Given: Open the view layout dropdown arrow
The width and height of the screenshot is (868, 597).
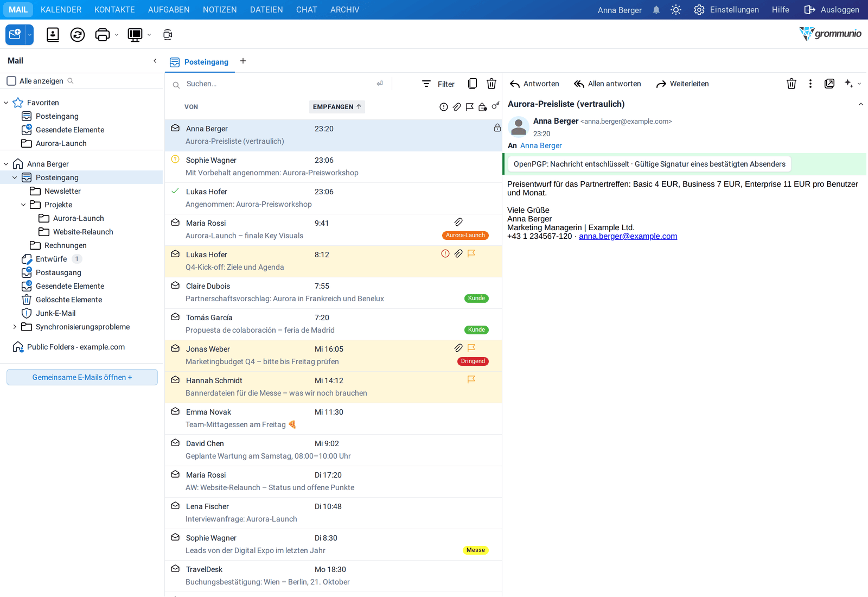Looking at the screenshot, I should pos(149,35).
